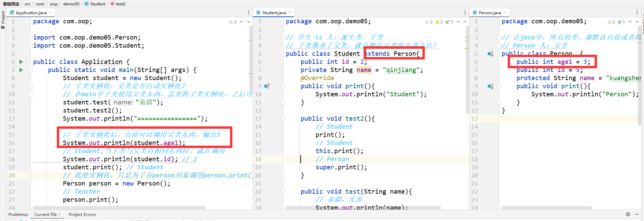The width and height of the screenshot is (644, 221).
Task: Fold the test2 method in Student.java
Action: (x=283, y=119)
